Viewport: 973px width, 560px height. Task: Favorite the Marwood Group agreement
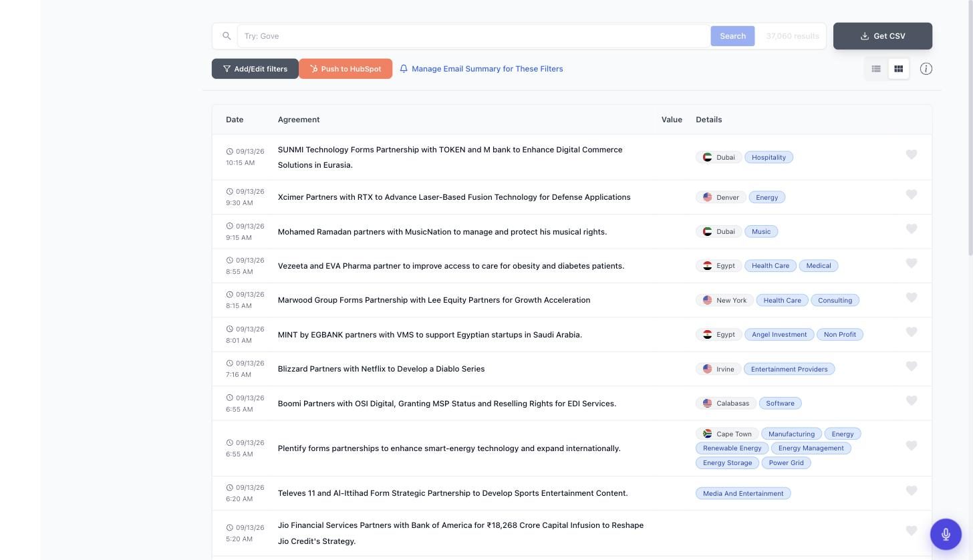(x=912, y=297)
